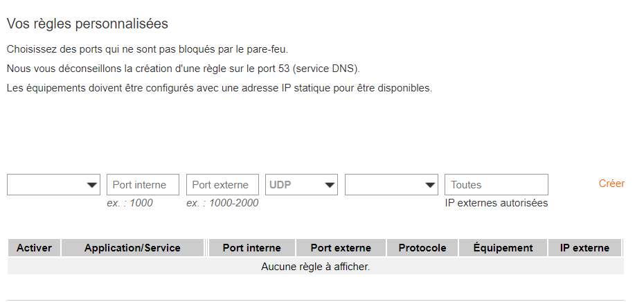Click the Port externe table header
Image resolution: width=644 pixels, height=302 pixels.
[x=341, y=248]
